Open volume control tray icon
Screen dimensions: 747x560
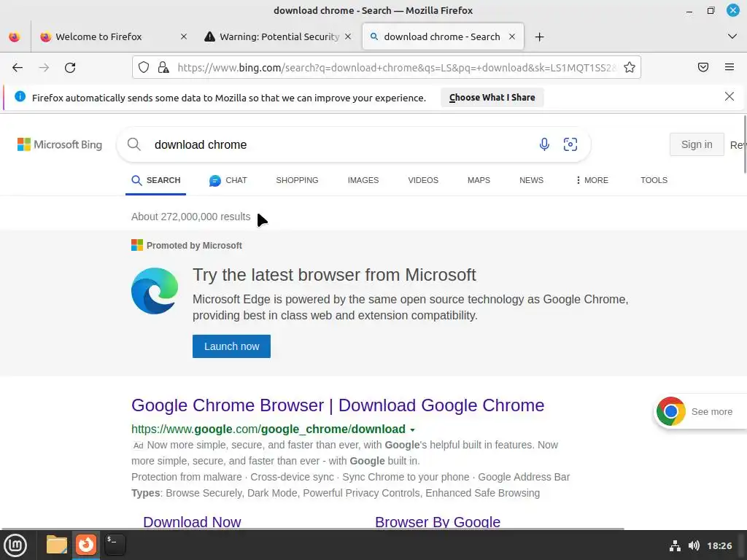point(694,545)
